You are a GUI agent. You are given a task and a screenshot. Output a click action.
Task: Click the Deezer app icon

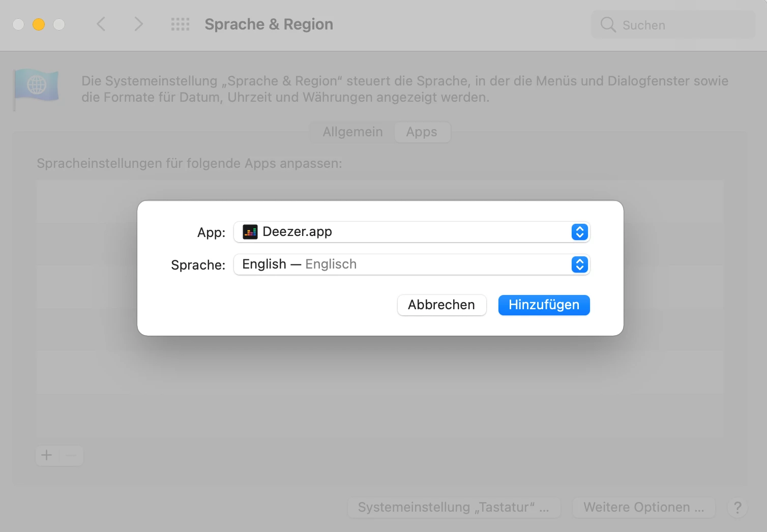click(250, 232)
